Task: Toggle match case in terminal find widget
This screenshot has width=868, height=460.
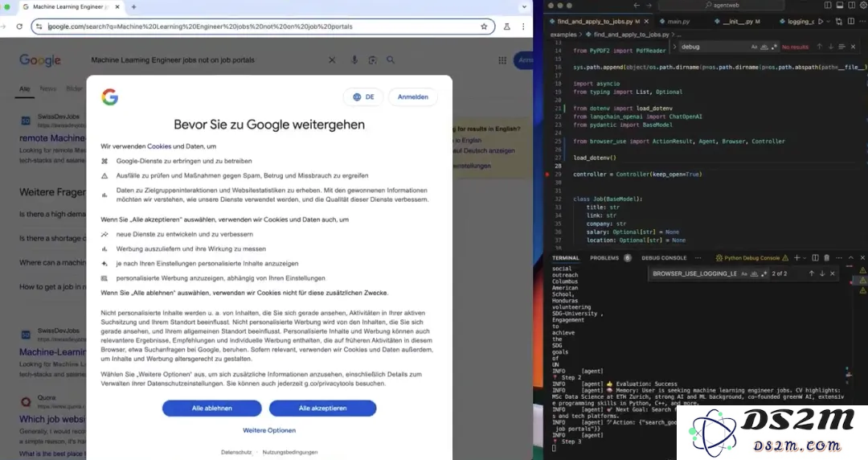Action: pos(744,273)
